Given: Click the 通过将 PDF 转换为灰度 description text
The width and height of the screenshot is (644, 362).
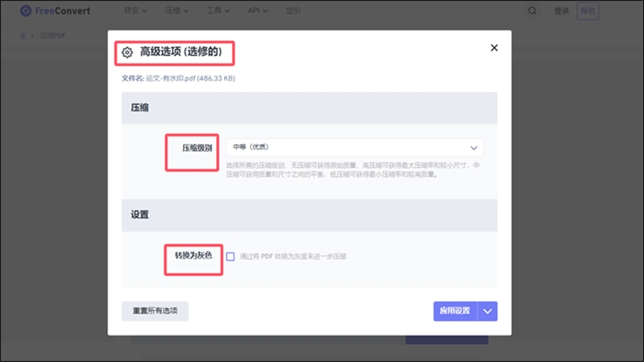Looking at the screenshot, I should coord(293,256).
